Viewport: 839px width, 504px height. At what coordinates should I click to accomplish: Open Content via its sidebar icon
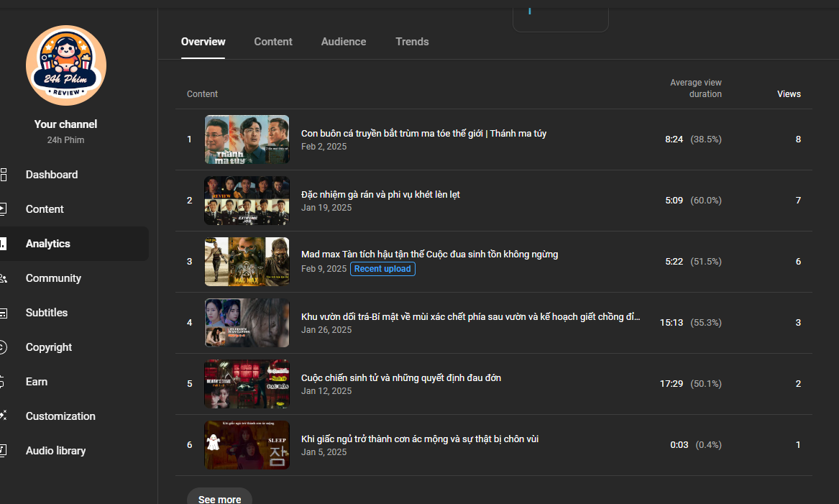tap(4, 209)
